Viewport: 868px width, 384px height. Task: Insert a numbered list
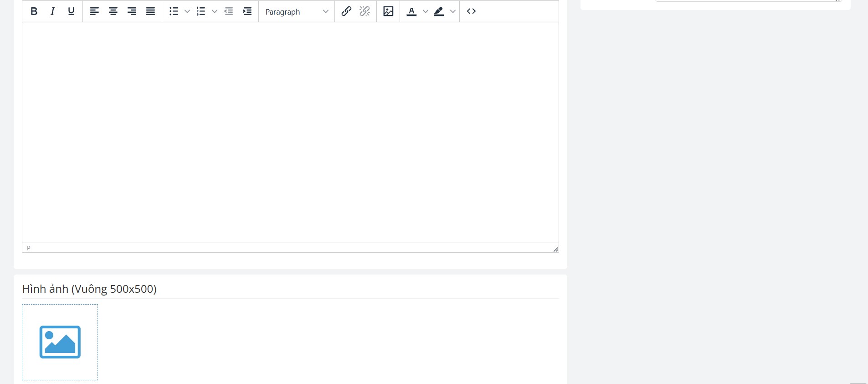201,11
